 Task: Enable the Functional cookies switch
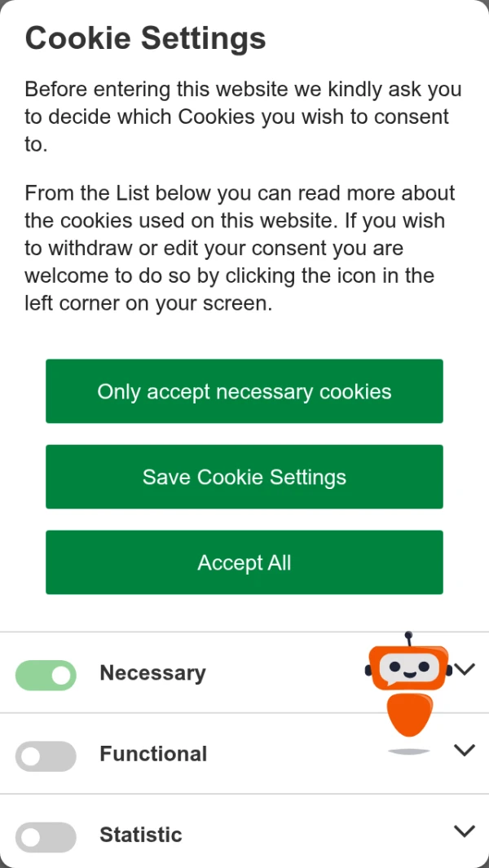(x=46, y=756)
